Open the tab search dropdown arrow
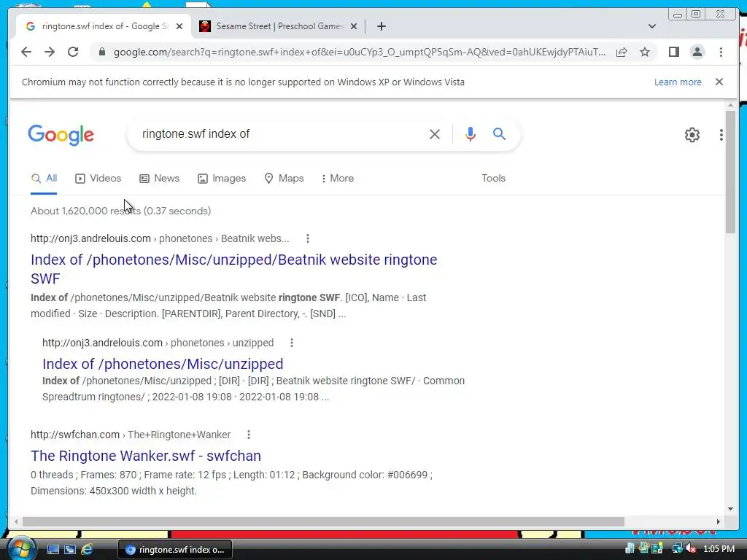747x560 pixels. click(x=652, y=26)
